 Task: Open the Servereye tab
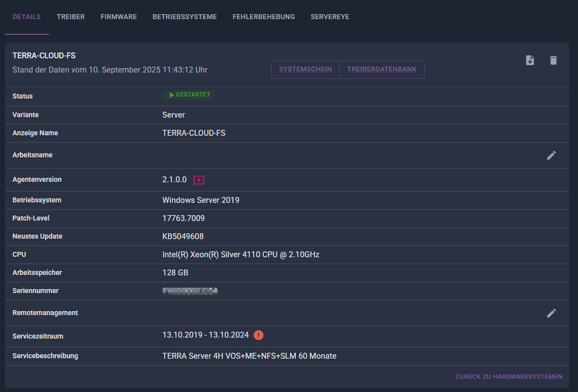tap(330, 17)
